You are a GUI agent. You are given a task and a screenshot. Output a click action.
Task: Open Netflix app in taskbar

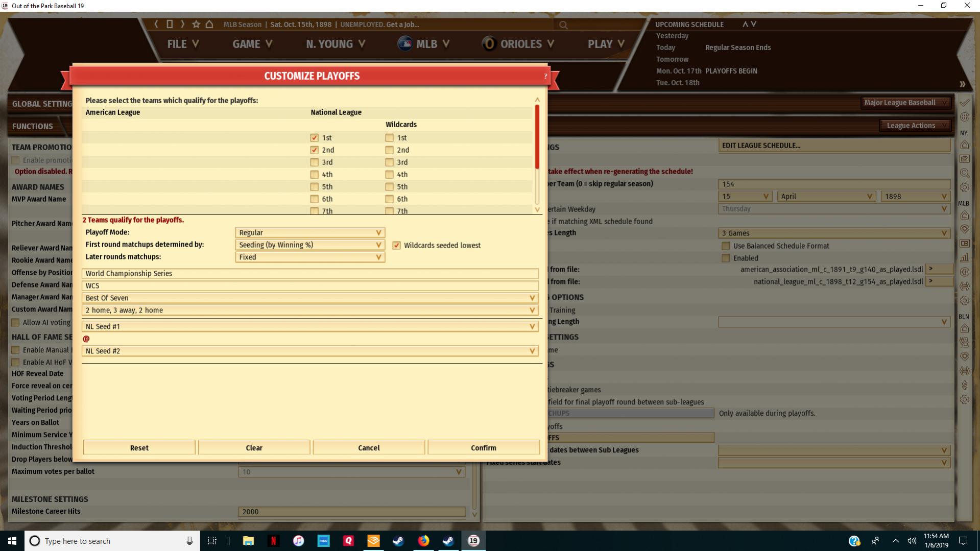273,541
